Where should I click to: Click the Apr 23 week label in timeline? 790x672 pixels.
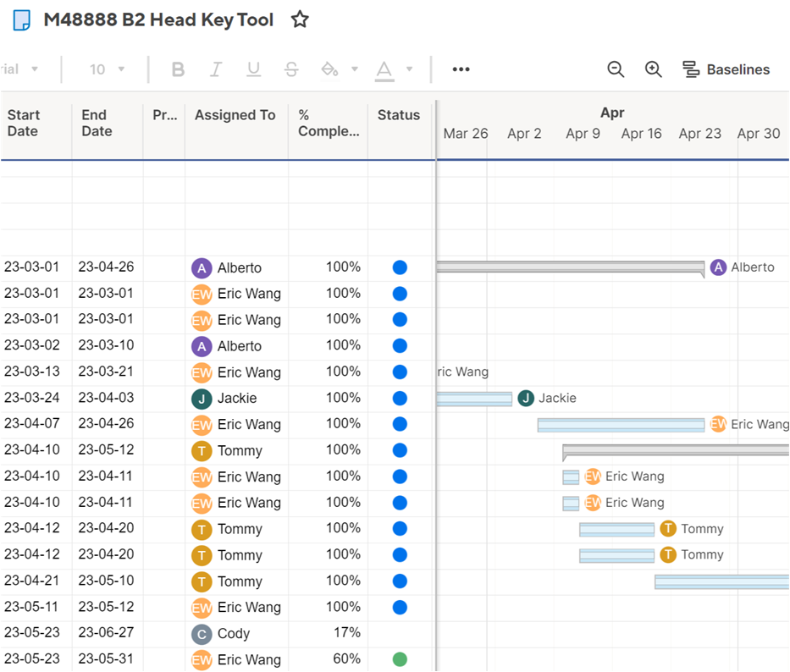coord(699,134)
